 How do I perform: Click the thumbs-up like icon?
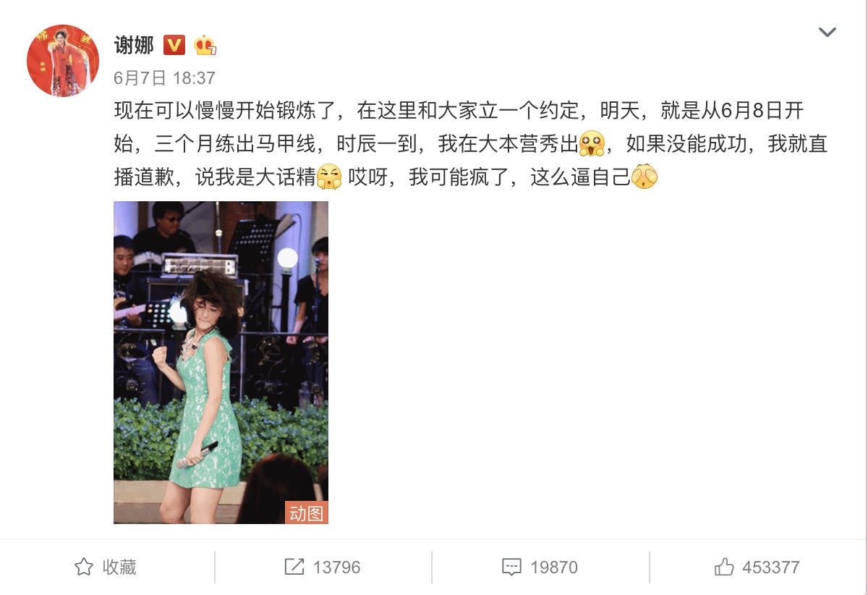point(724,567)
